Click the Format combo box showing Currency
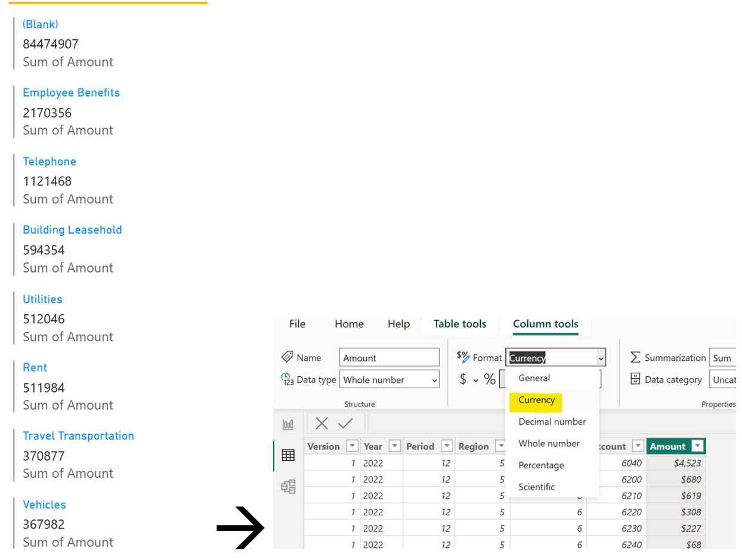 556,357
